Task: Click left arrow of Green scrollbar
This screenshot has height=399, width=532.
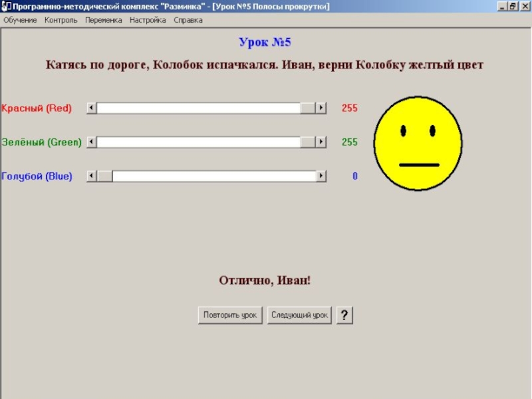Action: pyautogui.click(x=92, y=142)
